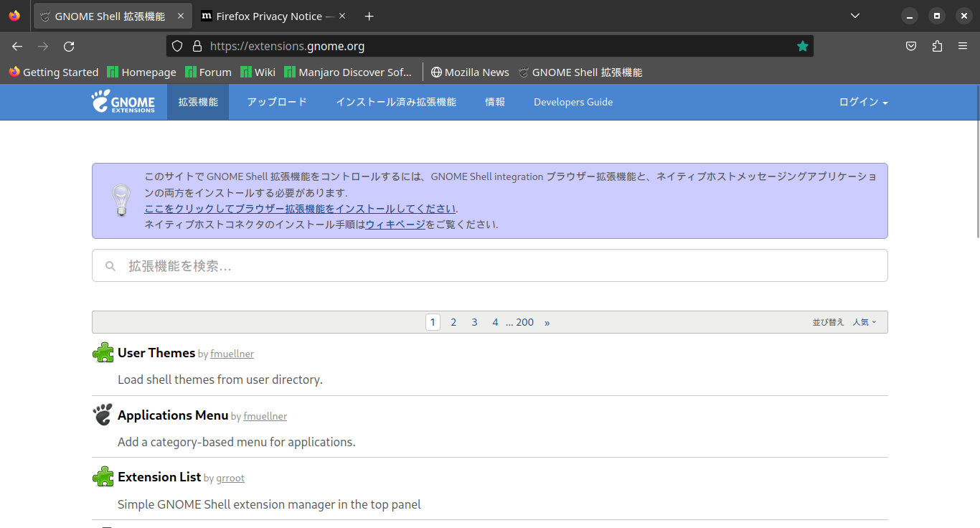Open the ウィキページ link
980x528 pixels.
point(395,225)
